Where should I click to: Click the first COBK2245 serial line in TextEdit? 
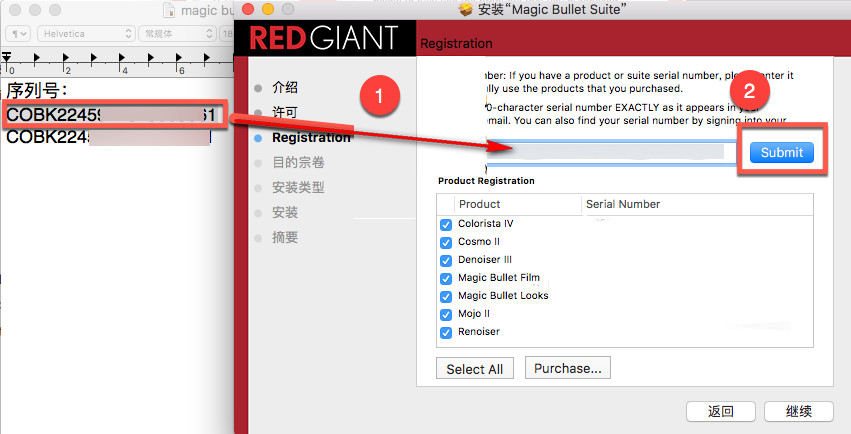pyautogui.click(x=111, y=114)
